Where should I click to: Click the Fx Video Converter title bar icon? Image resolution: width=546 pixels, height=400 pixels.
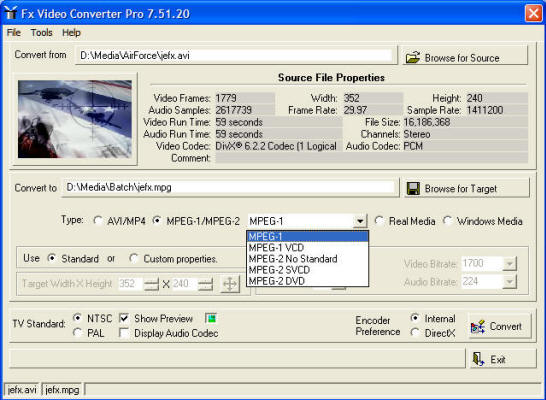11,13
